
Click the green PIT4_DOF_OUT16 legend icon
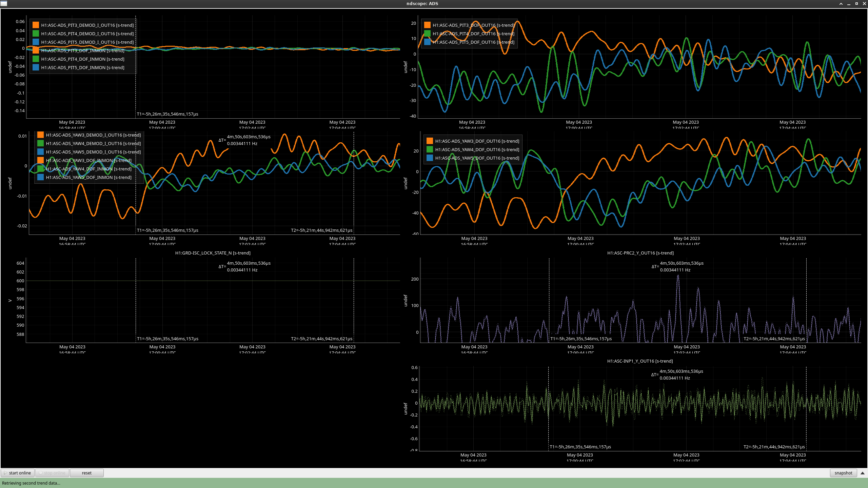click(427, 34)
